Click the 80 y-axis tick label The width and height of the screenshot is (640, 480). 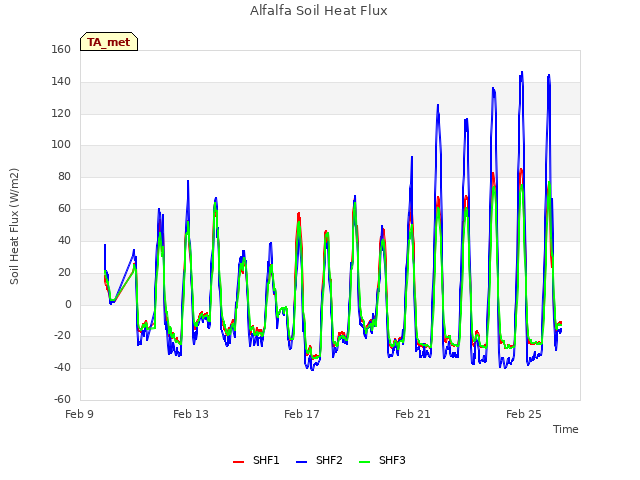(64, 177)
